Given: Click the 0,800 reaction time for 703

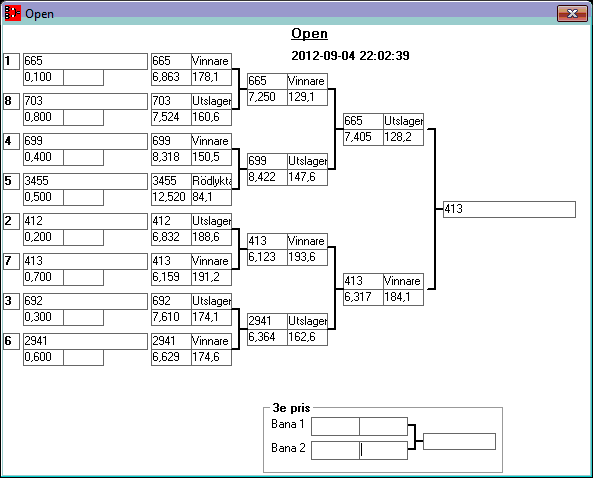Looking at the screenshot, I should pyautogui.click(x=43, y=117).
